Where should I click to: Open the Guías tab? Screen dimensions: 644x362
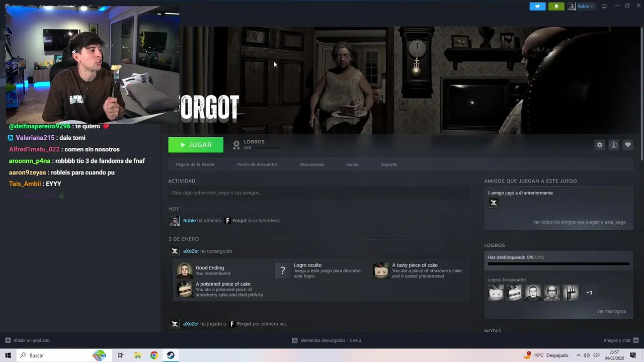352,164
